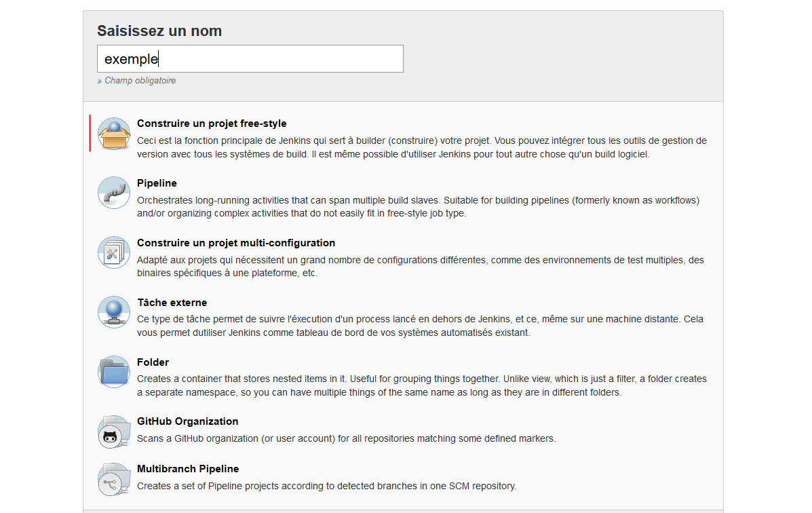Select "Construire un projet multi-configuration" title
This screenshot has height=513, width=812.
(x=236, y=243)
